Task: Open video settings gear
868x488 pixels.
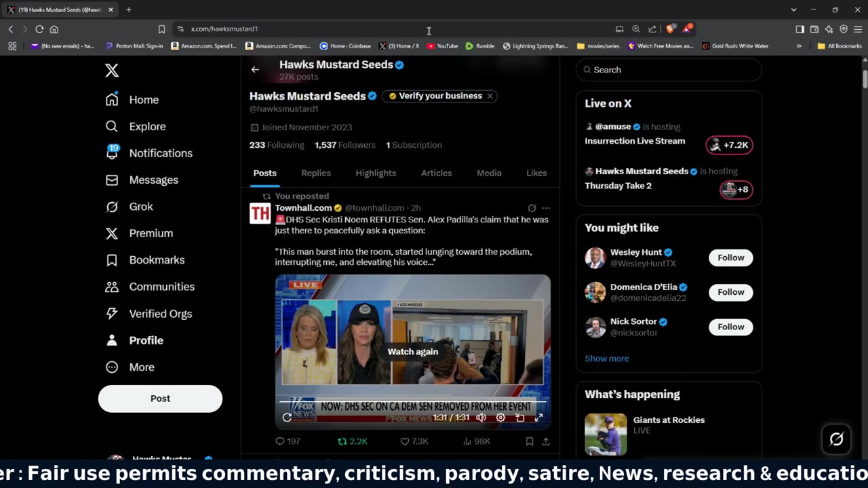Action: coord(500,418)
